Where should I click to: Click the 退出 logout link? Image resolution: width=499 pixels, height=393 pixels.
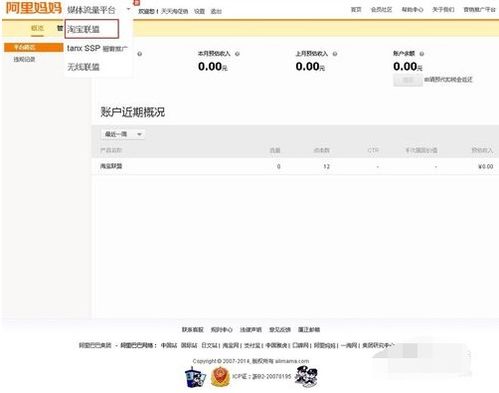point(216,11)
